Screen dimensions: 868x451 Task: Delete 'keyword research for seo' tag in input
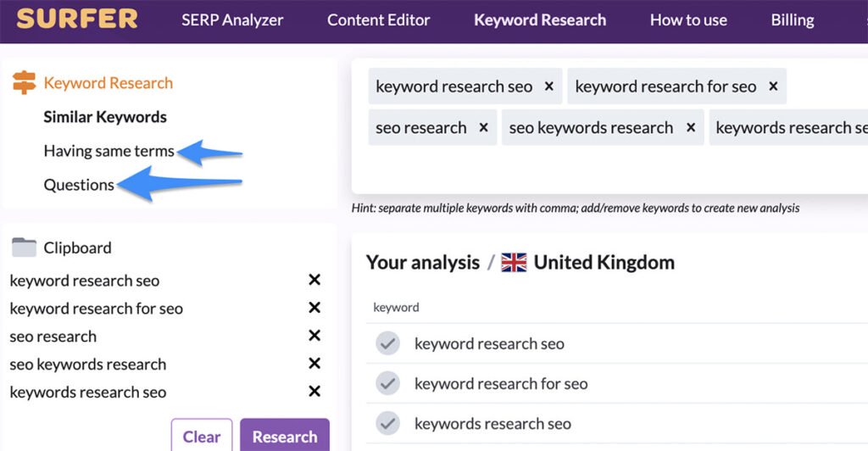[773, 86]
